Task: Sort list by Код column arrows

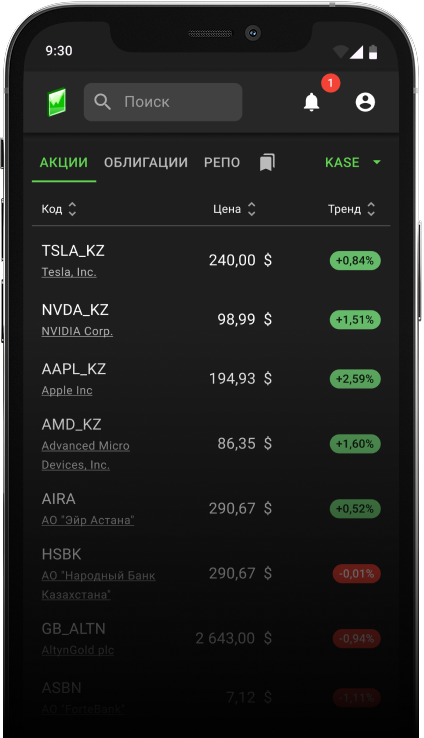Action: click(72, 209)
